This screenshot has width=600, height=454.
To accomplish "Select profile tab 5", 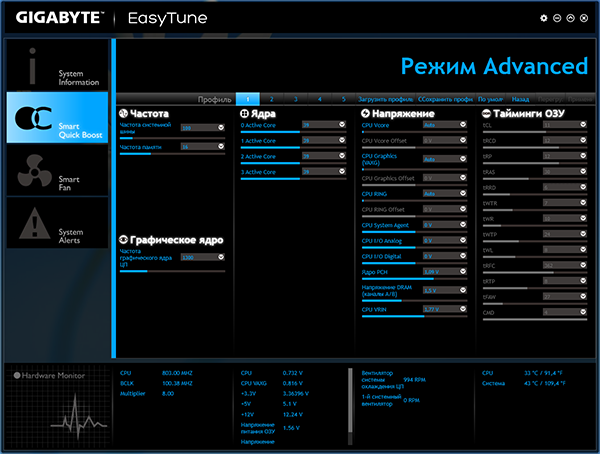I will [x=344, y=99].
